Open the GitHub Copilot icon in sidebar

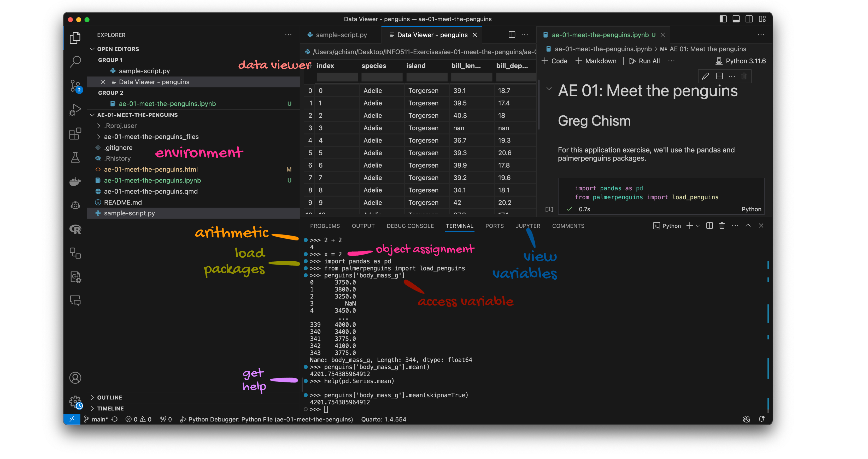click(x=75, y=205)
